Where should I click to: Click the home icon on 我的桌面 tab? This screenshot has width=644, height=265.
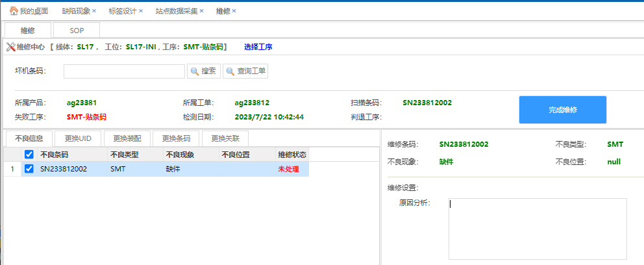pyautogui.click(x=13, y=11)
